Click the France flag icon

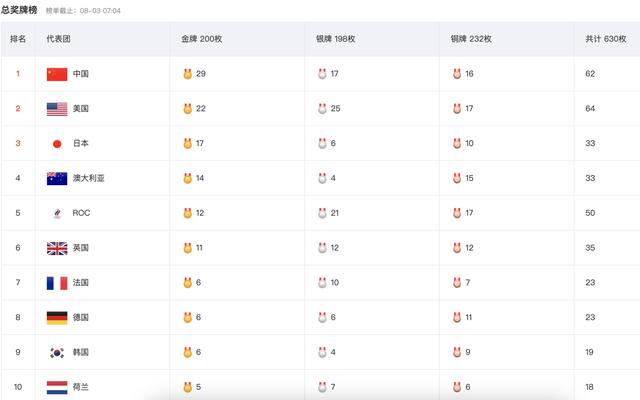(x=57, y=283)
